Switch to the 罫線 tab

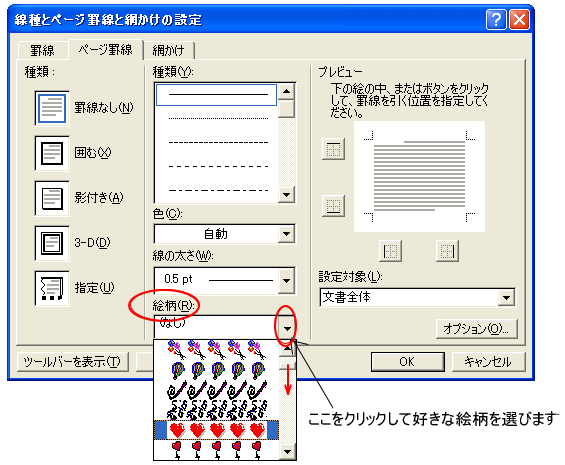coord(42,50)
